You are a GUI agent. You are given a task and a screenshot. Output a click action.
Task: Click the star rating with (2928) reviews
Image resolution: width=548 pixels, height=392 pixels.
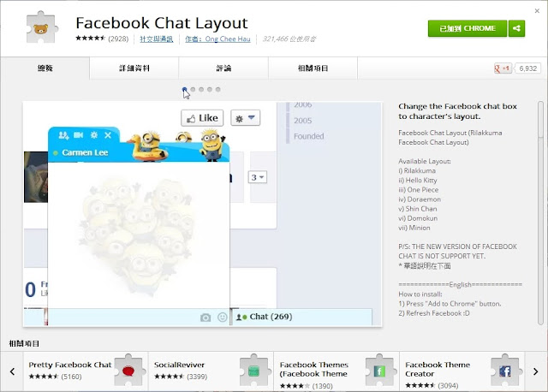(102, 39)
